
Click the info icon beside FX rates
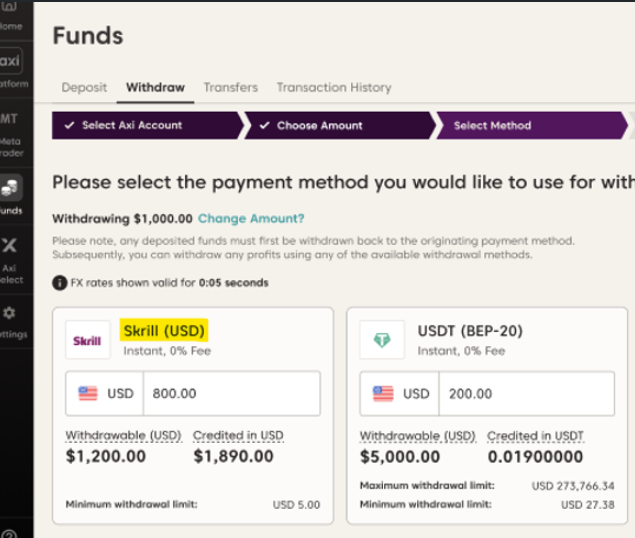click(x=59, y=283)
